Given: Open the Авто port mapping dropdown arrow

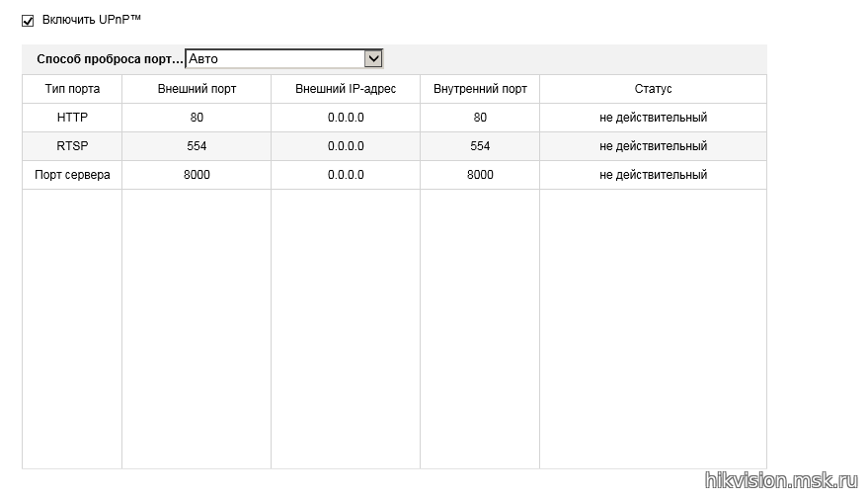Looking at the screenshot, I should tap(373, 58).
